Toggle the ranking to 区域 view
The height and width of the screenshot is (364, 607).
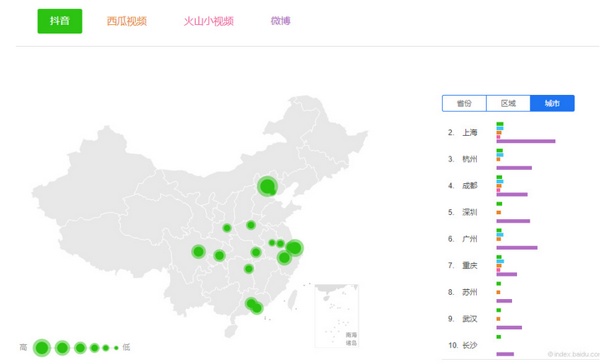click(x=508, y=103)
